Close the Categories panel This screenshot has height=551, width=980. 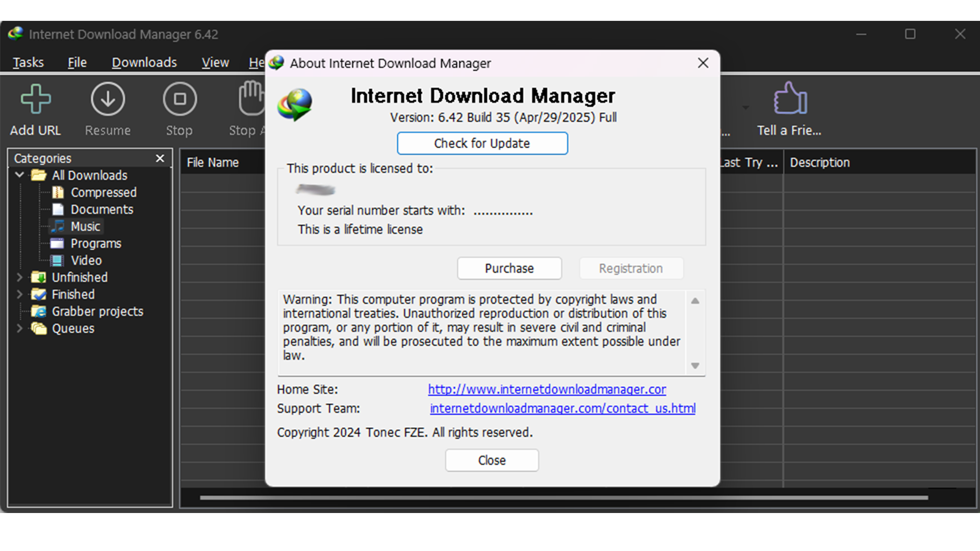(x=160, y=159)
